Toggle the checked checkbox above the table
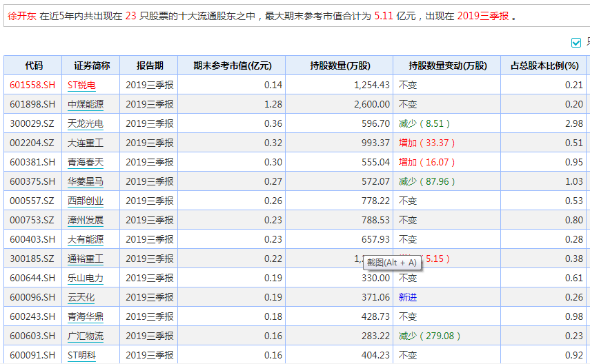Viewport: 590px width, 364px height. (576, 43)
